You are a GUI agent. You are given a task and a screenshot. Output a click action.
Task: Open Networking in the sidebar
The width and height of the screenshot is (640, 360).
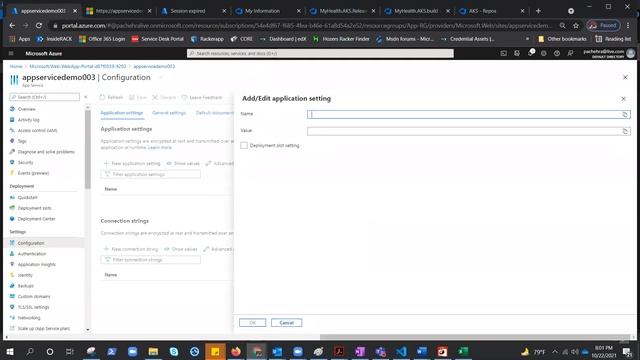click(x=29, y=318)
